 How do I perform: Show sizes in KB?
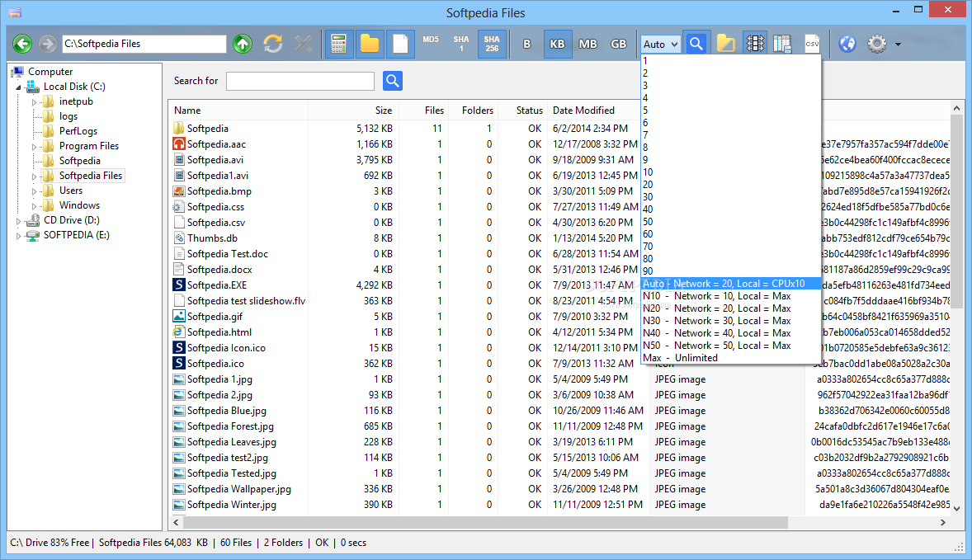pos(557,44)
